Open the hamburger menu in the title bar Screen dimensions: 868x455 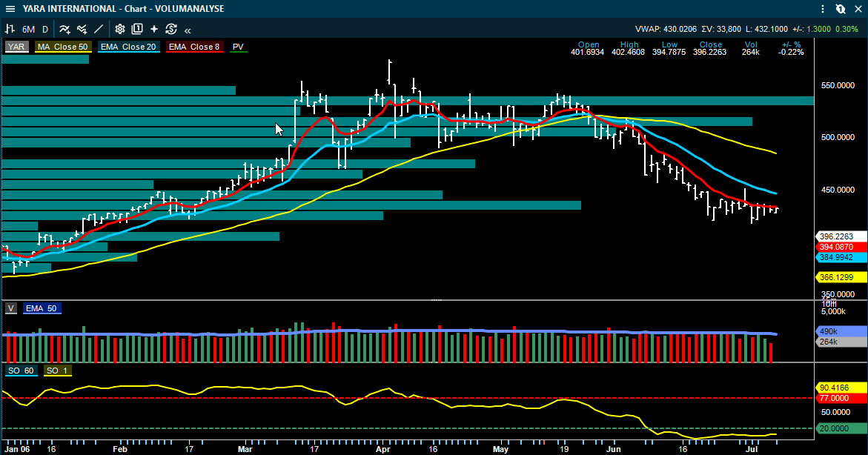[10, 9]
